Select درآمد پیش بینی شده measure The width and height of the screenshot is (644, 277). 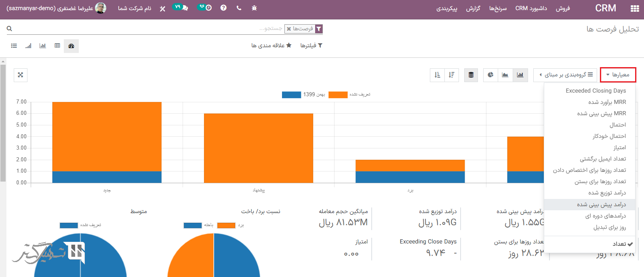pos(590,204)
